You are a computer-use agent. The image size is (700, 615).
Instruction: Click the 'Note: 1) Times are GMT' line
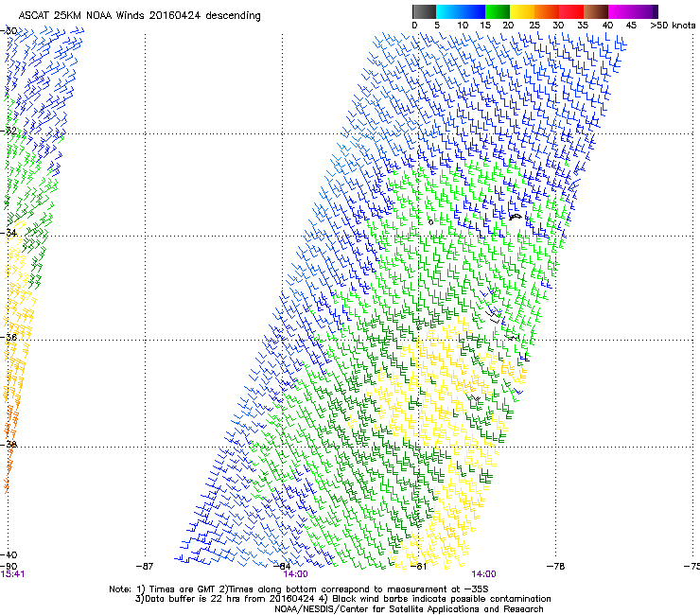coord(299,589)
